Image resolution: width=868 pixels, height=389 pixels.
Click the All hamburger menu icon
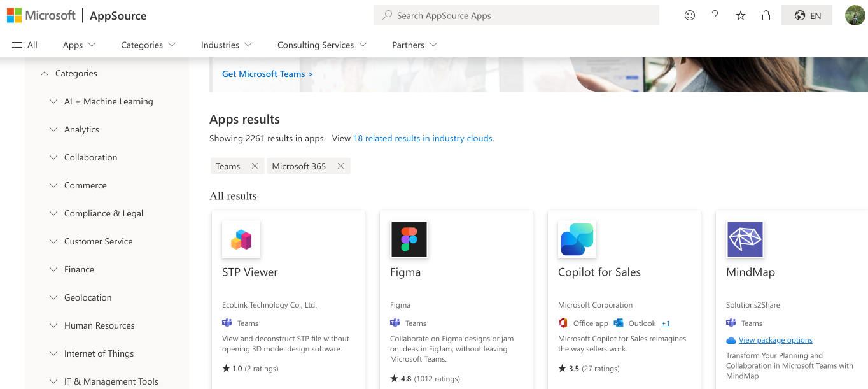(17, 45)
